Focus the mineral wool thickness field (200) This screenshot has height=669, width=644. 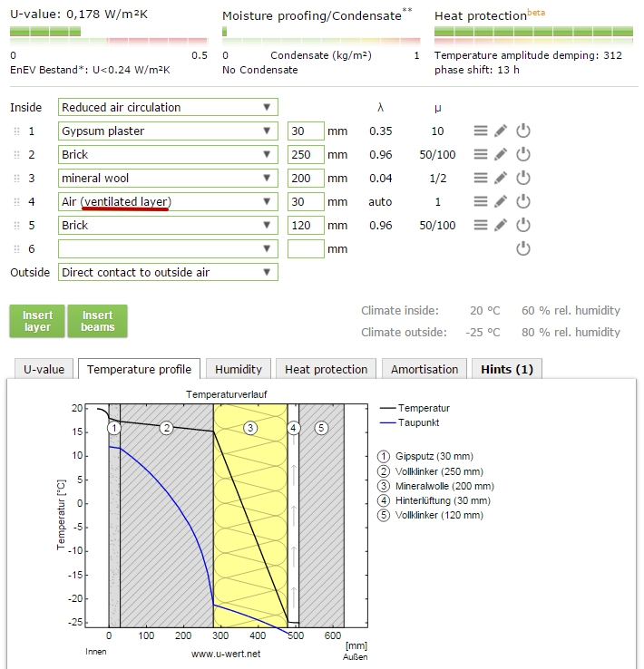click(x=306, y=178)
